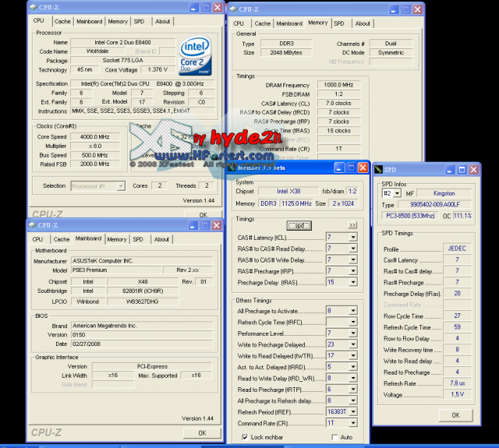Open the RAS# Precharge (tRP) dropdown

click(353, 271)
